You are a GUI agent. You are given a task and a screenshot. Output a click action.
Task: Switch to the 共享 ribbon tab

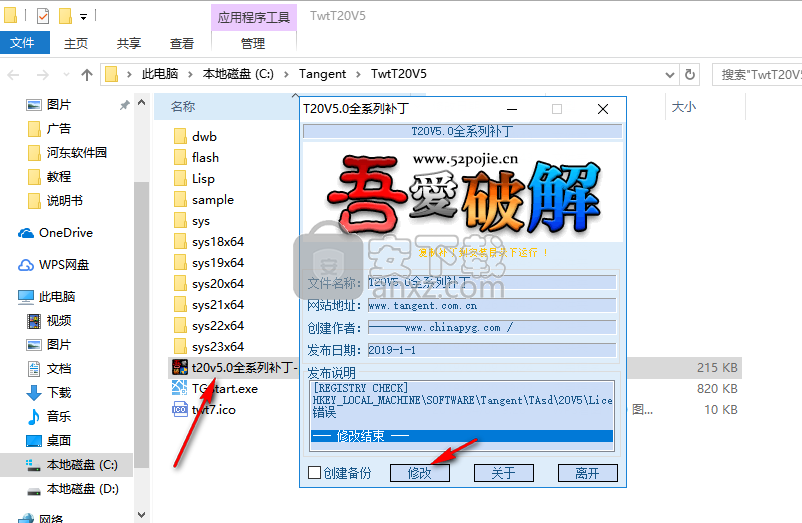(x=129, y=43)
